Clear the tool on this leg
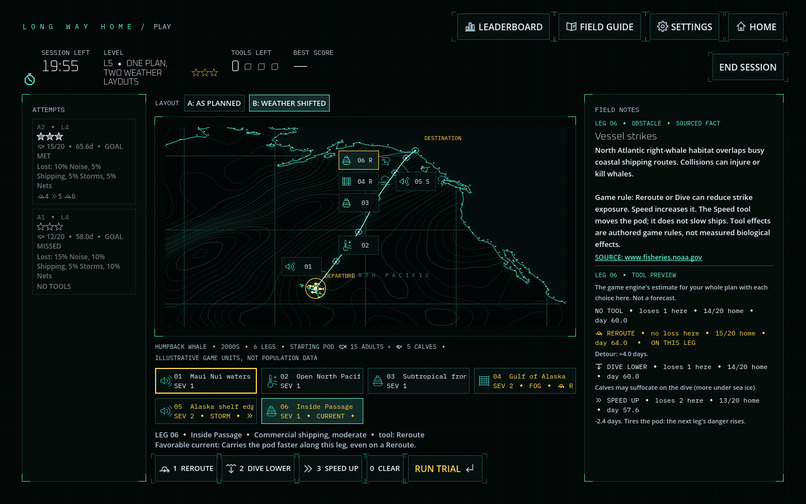This screenshot has width=806, height=504. 384,469
